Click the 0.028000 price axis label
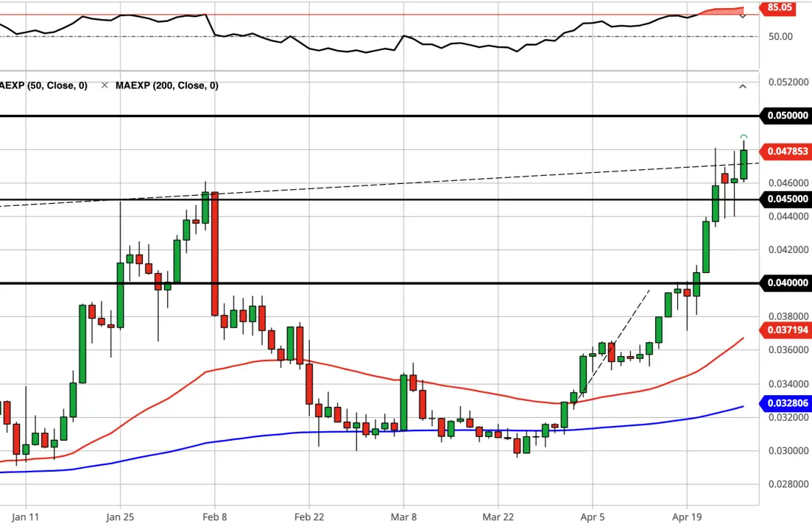 (x=788, y=484)
